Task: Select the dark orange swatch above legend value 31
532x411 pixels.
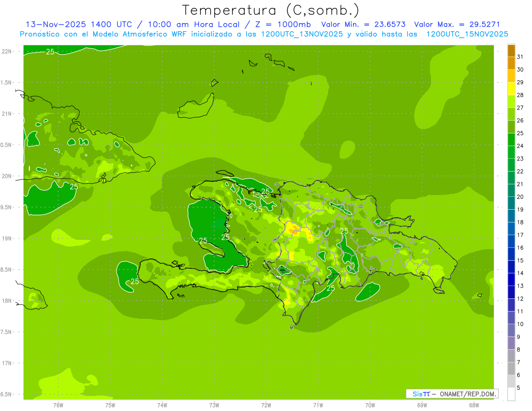Action: (511, 51)
